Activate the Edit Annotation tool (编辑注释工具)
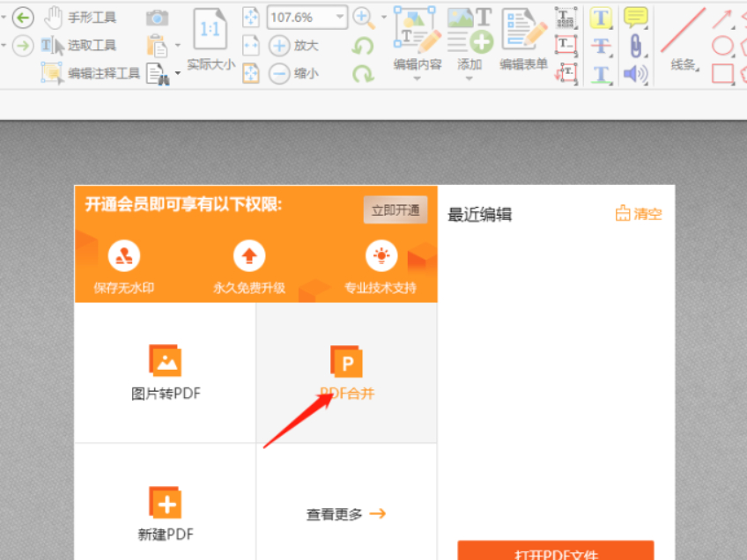 [91, 73]
